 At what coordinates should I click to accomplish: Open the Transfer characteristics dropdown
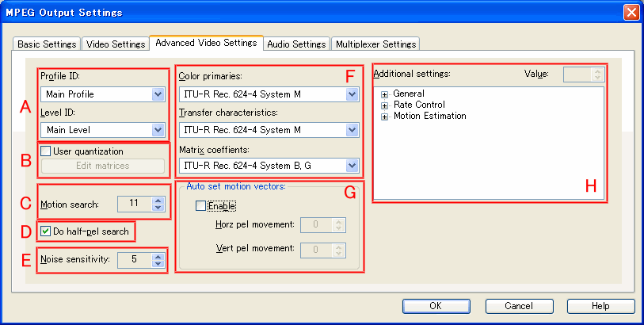(352, 130)
